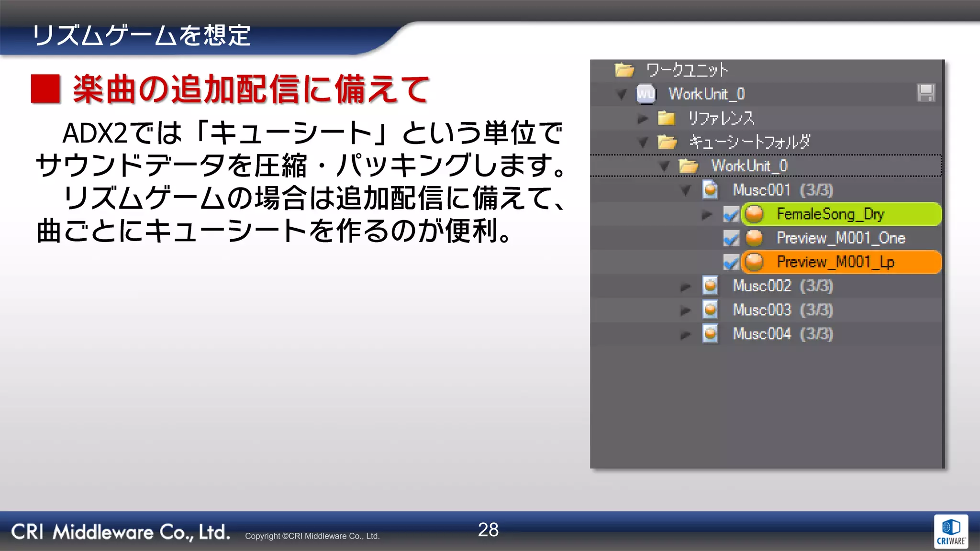The width and height of the screenshot is (980, 551).
Task: Click the WU icon beside the top WorkUnit_0
Action: pos(646,94)
